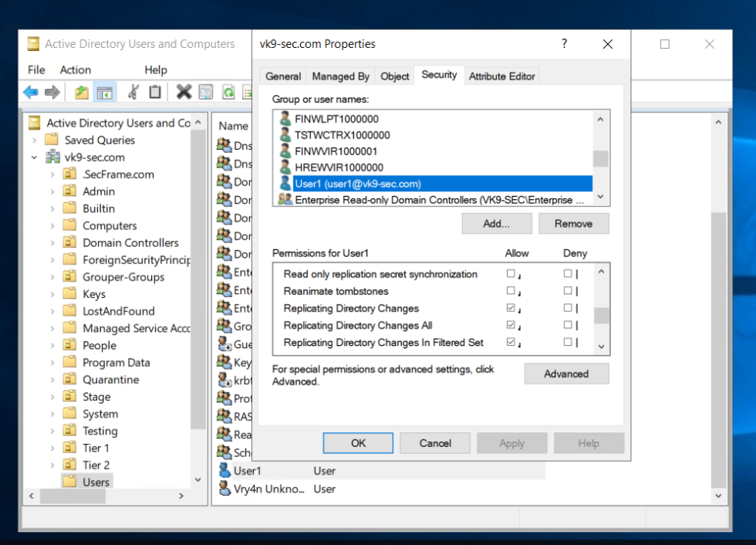Click the Apply button
The width and height of the screenshot is (756, 545).
click(x=511, y=443)
